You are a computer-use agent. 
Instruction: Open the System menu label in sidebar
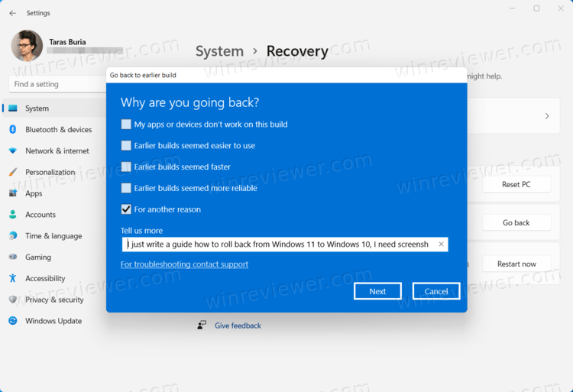(x=37, y=109)
